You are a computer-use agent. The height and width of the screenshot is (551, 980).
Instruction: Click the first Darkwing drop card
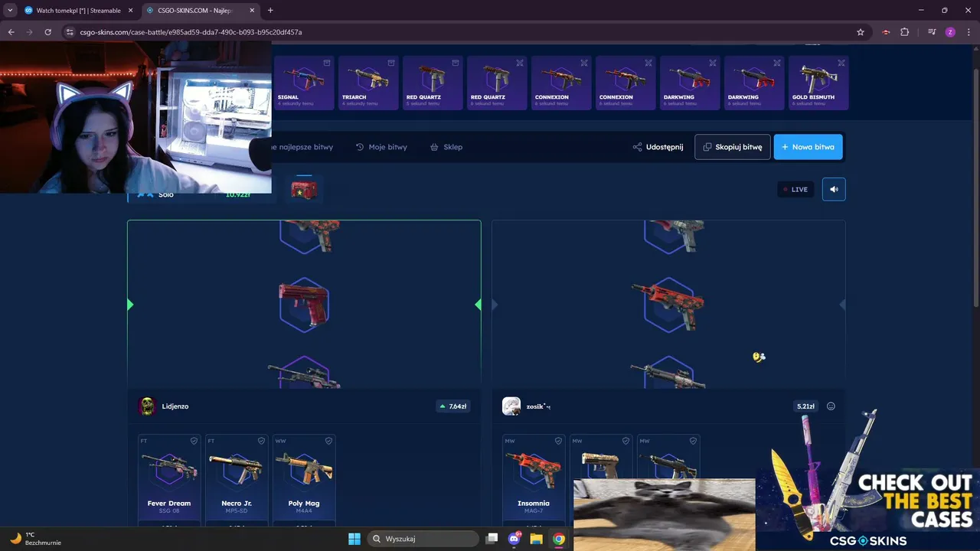pos(690,83)
